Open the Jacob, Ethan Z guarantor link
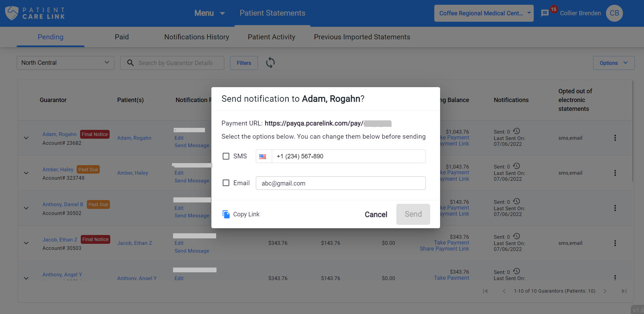Image resolution: width=644 pixels, height=314 pixels. point(60,239)
